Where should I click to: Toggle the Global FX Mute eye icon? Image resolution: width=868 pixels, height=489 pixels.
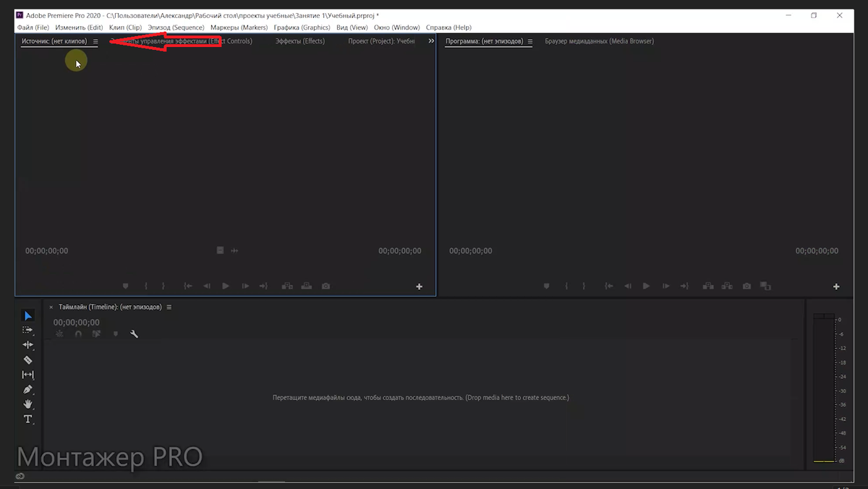pyautogui.click(x=20, y=476)
